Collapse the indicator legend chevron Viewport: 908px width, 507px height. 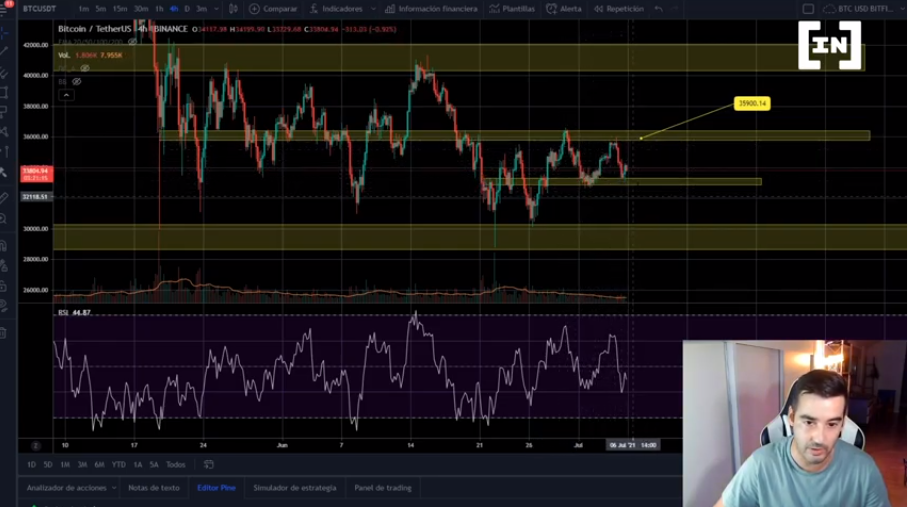click(66, 95)
